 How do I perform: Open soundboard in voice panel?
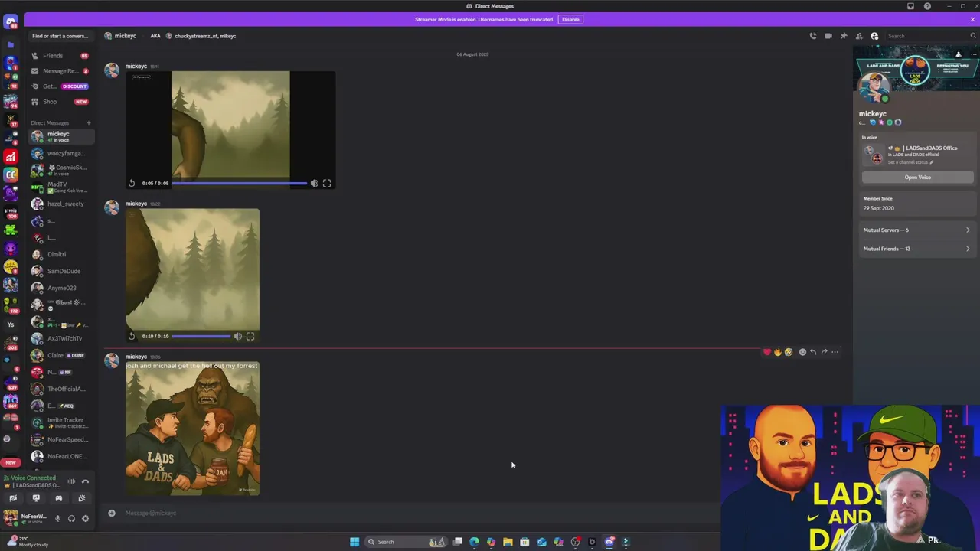click(82, 498)
